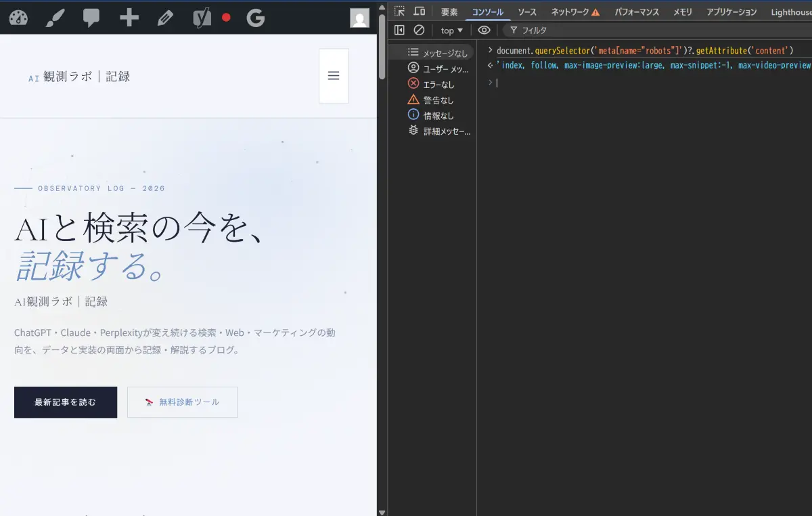Open the ネットワーク panel
The height and width of the screenshot is (516, 812).
tap(570, 11)
